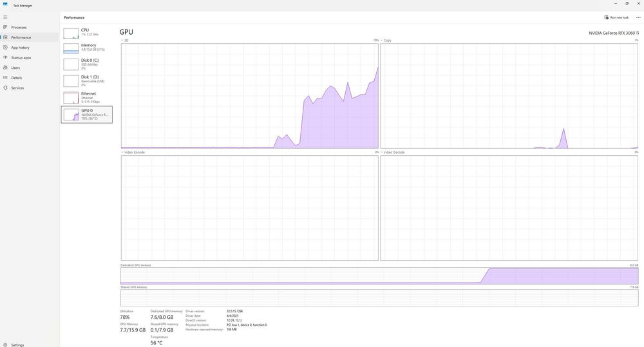Select the CPU performance thumbnail
Image resolution: width=644 pixels, height=347 pixels.
click(87, 33)
